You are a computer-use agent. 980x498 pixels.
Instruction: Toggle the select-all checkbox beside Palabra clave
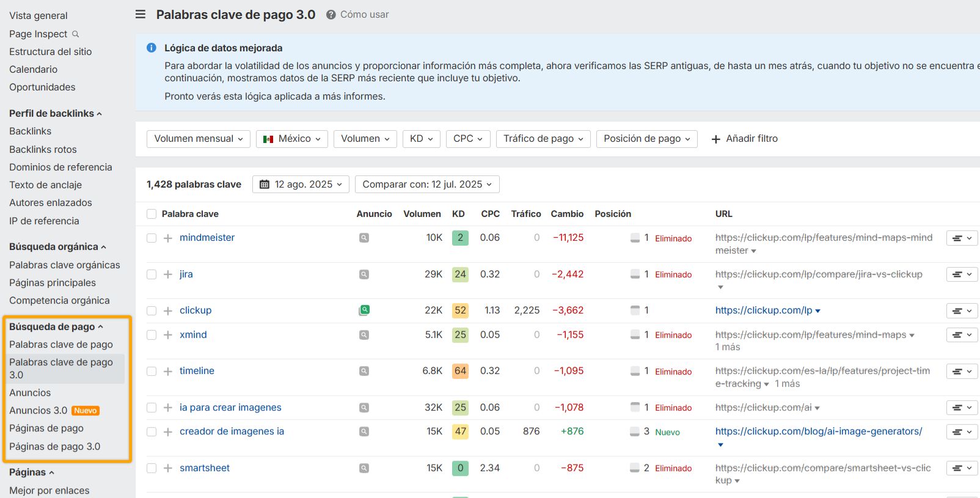coord(152,214)
